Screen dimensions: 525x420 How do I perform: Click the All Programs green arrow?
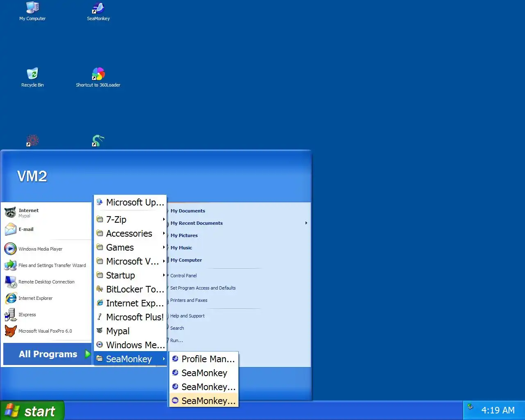pos(87,354)
